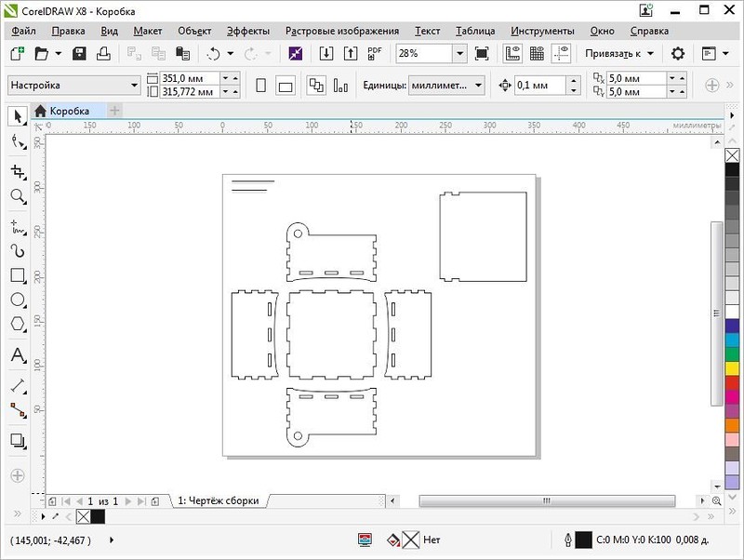Apply layout to all pages

pos(316,86)
